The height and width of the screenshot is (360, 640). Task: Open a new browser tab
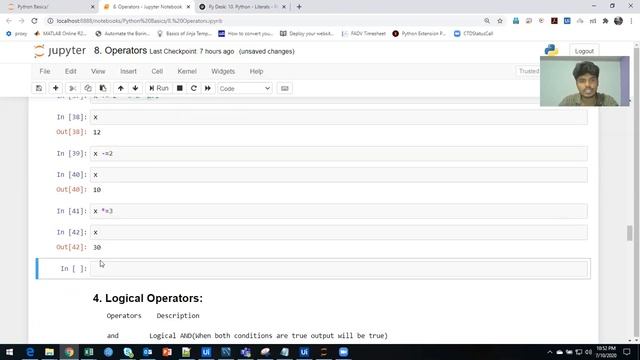pos(299,7)
